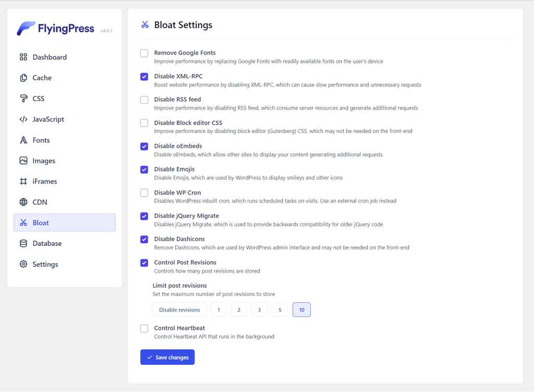Click the Images sidebar icon
Viewport: 534px width, 392px height.
pyautogui.click(x=23, y=161)
